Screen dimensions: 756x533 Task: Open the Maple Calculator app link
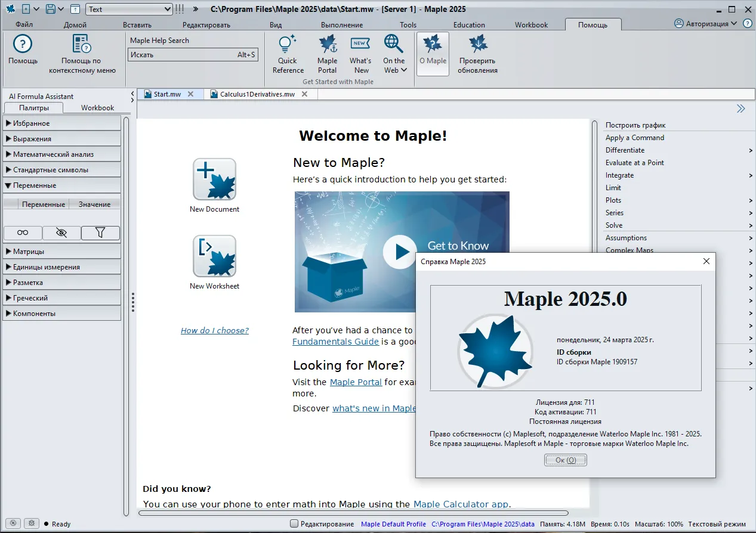point(461,504)
